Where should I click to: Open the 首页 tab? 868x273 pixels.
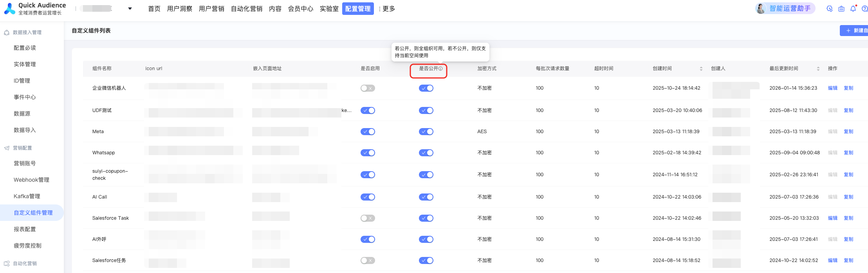pos(154,9)
